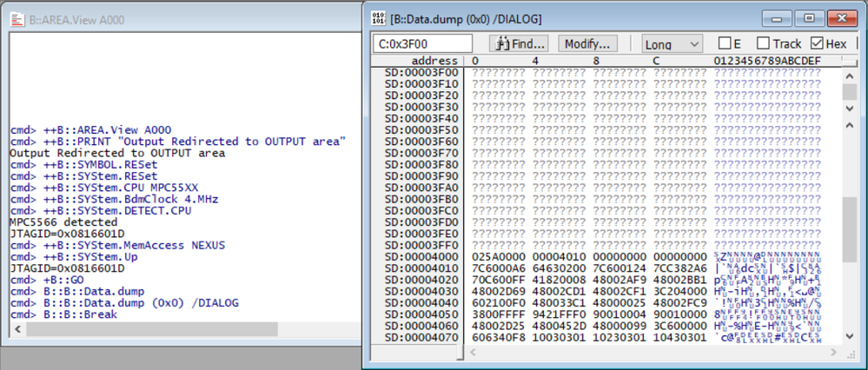Click the SYStem.MemAccess NEXUS command line
This screenshot has width=868, height=370.
tap(117, 245)
